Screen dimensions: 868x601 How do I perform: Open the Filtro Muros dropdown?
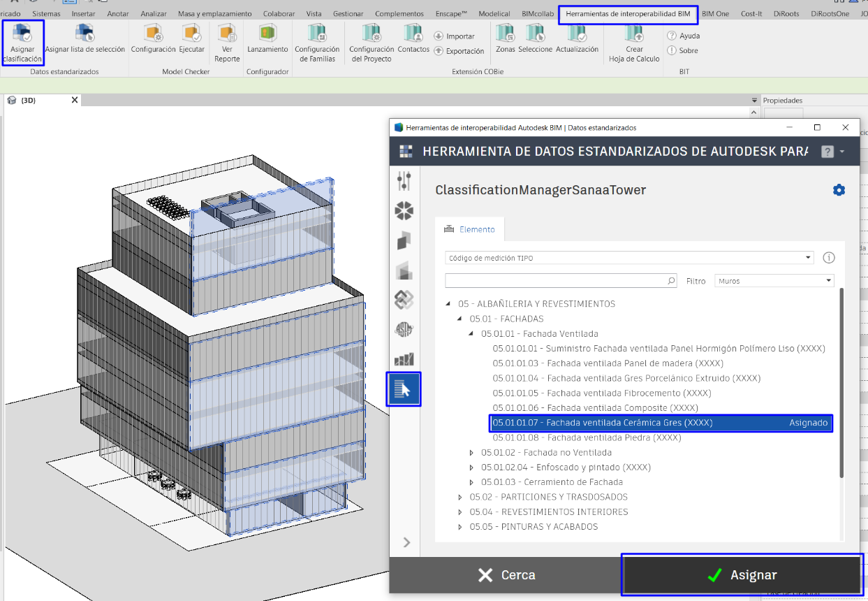[x=774, y=281]
